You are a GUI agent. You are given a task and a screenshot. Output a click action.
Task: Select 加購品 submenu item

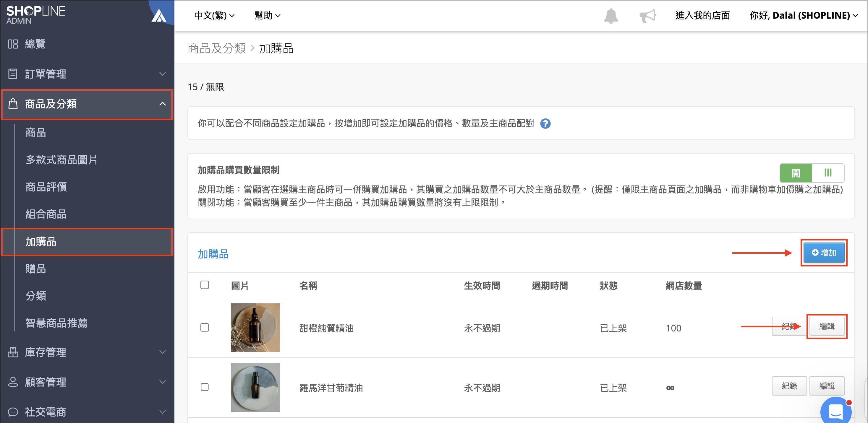pos(87,242)
